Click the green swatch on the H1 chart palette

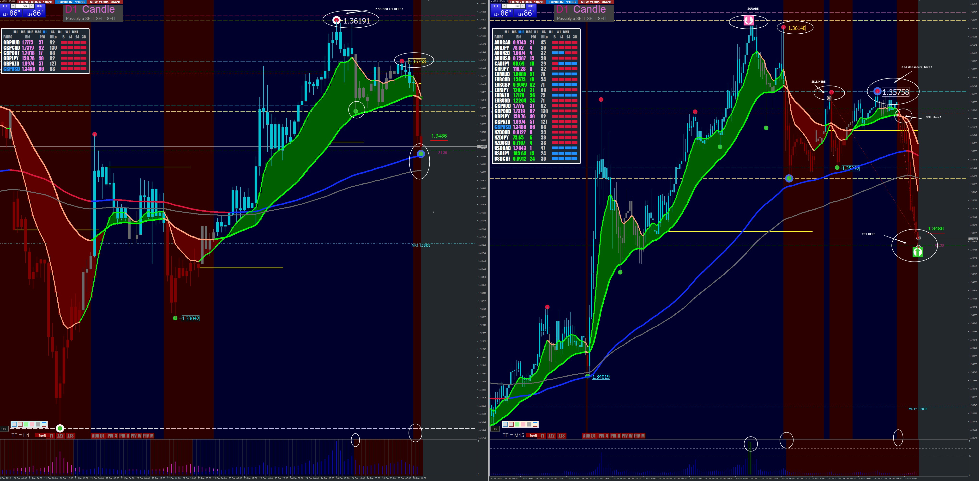[x=26, y=424]
